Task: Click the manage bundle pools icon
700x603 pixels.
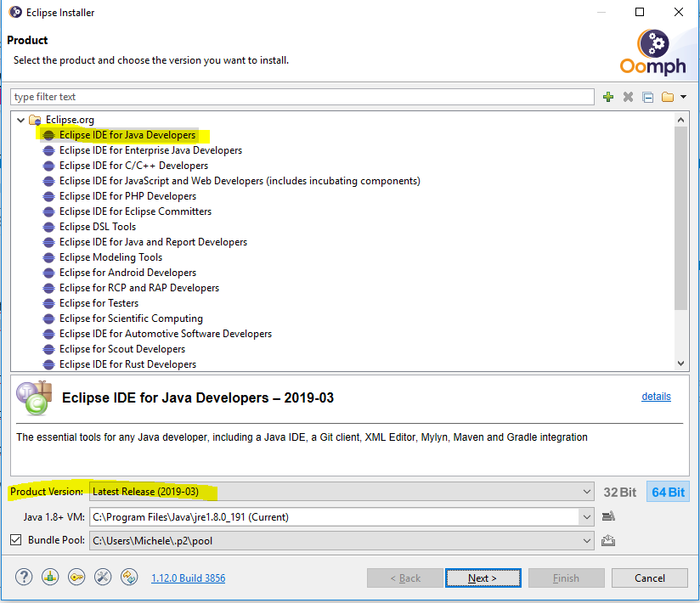Action: (608, 540)
